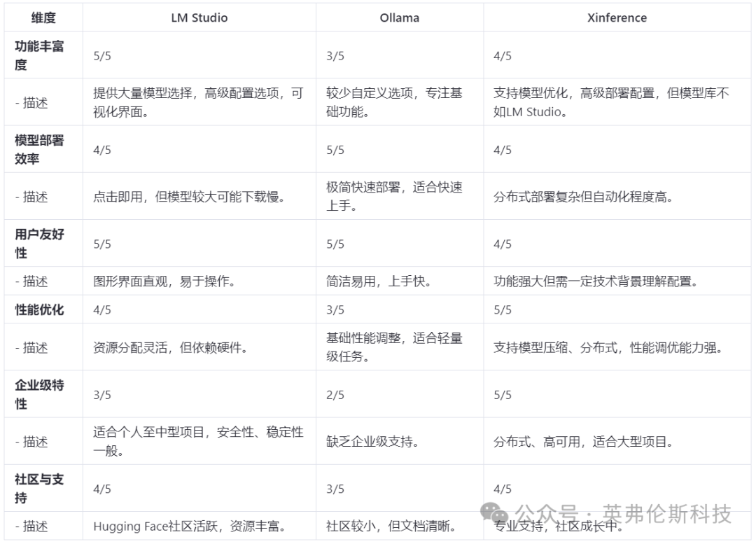The image size is (756, 544).
Task: Click the text 较少自定义选项，专注基础功能
Action: click(x=394, y=102)
